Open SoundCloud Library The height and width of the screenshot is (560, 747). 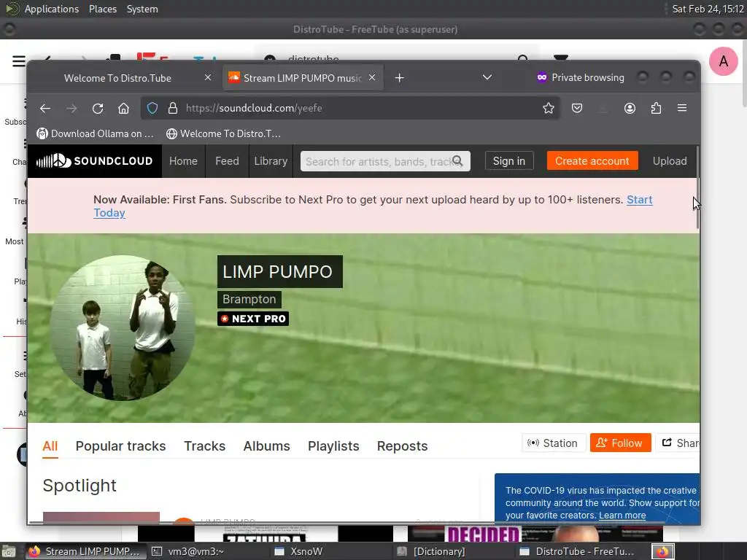coord(271,161)
